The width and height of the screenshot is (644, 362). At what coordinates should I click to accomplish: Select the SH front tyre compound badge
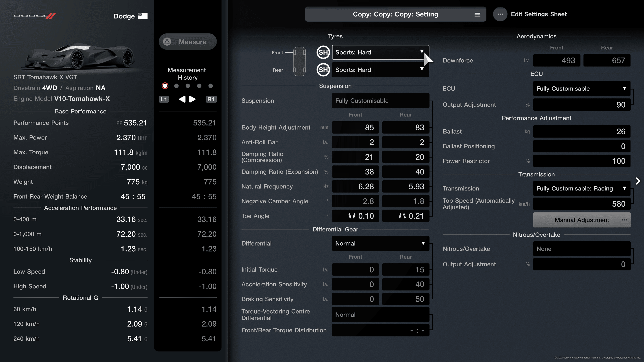tap(323, 52)
